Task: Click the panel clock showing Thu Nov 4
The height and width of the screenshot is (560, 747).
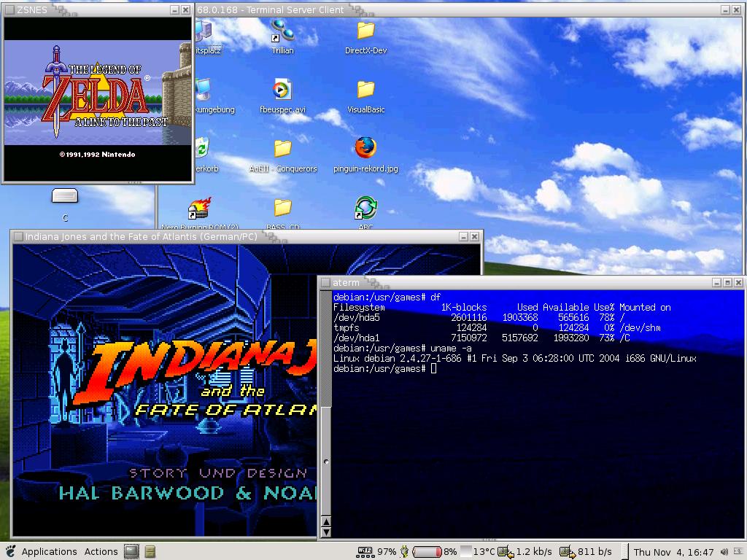Action: coord(673,551)
